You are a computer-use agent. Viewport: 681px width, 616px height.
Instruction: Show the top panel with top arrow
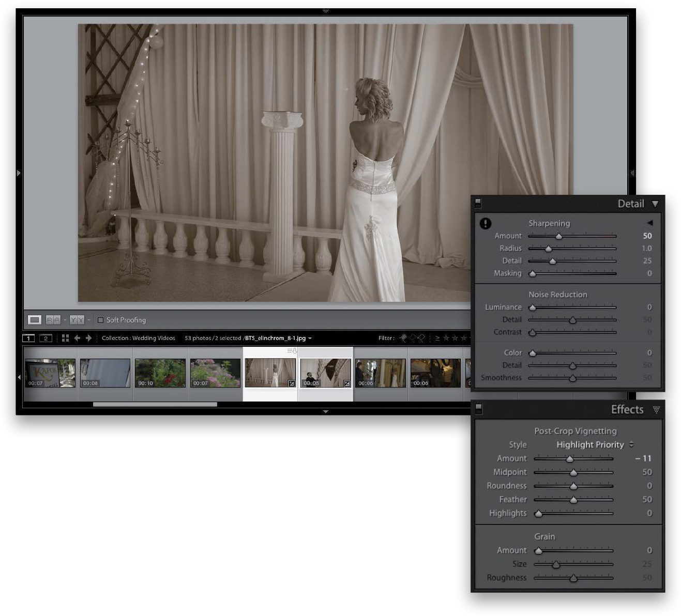pyautogui.click(x=326, y=11)
